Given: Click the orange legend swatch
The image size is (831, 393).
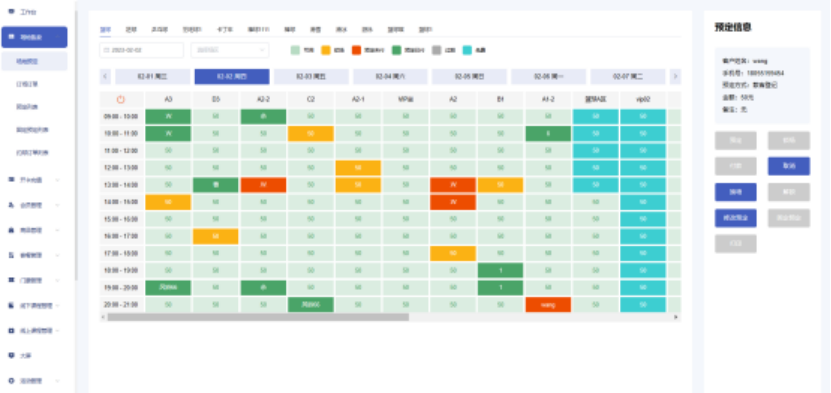Looking at the screenshot, I should tap(326, 50).
